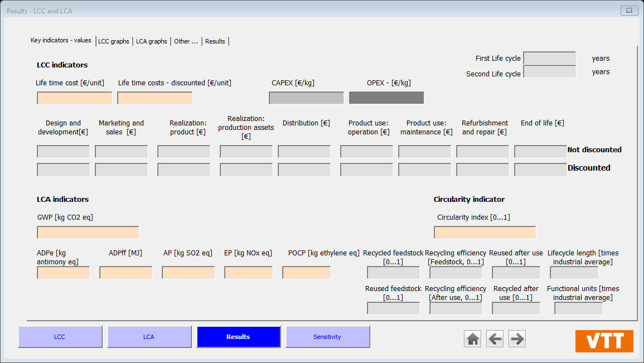This screenshot has width=644, height=363.
Task: Click the First Life cycle years field
Action: 550,58
